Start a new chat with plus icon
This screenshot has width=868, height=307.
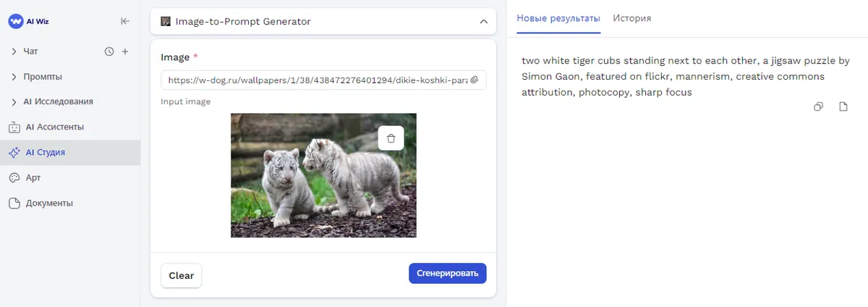coord(125,51)
